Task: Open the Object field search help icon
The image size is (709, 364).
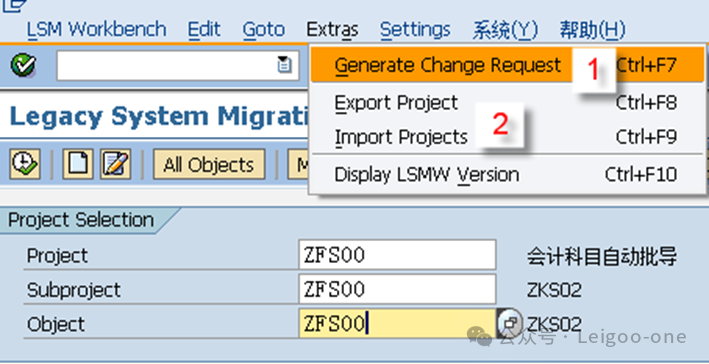Action: 509,323
